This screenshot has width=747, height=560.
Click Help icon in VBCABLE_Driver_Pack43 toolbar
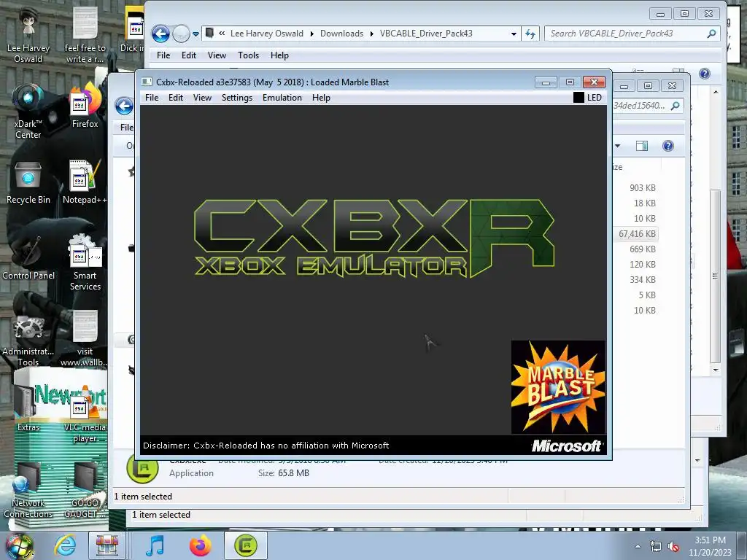(x=705, y=74)
